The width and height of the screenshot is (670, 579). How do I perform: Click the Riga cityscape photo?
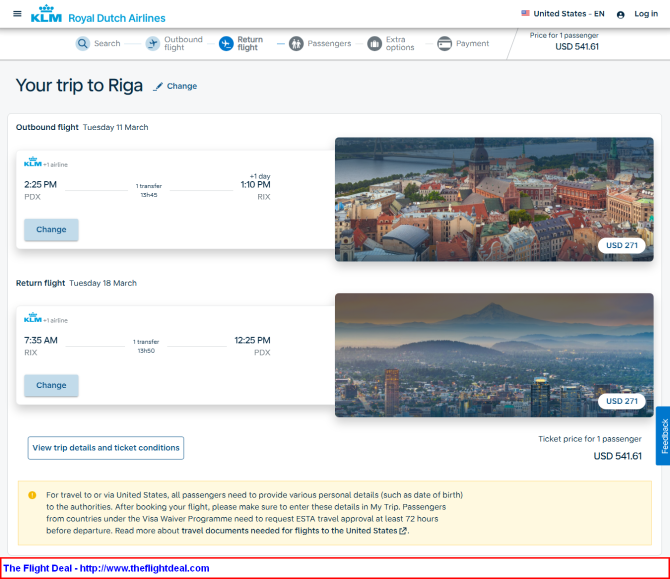[x=494, y=199]
